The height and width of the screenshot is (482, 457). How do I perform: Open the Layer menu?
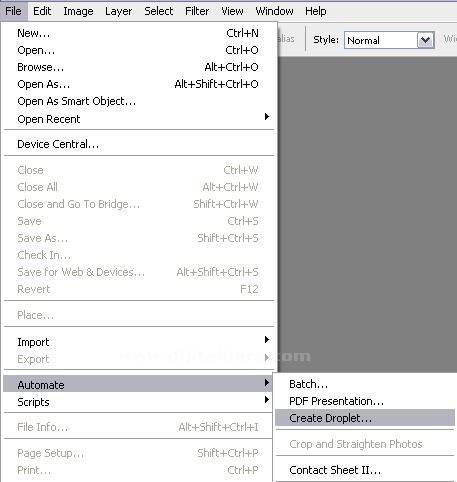click(118, 11)
